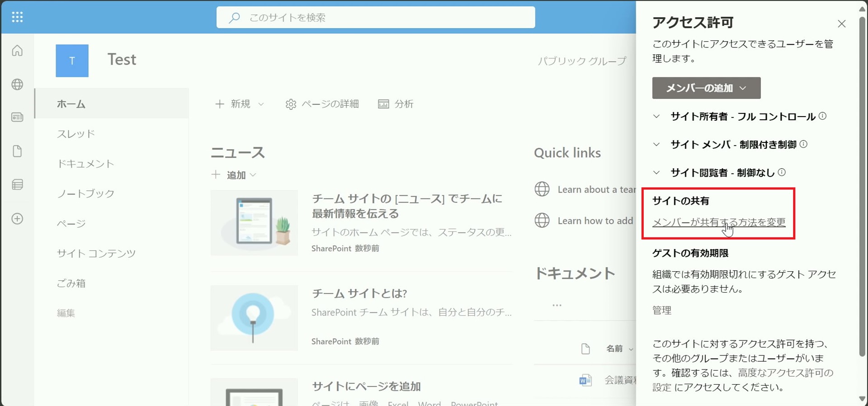
Task: Expand サイト メンバ - 制限付き制御 group
Action: point(656,145)
